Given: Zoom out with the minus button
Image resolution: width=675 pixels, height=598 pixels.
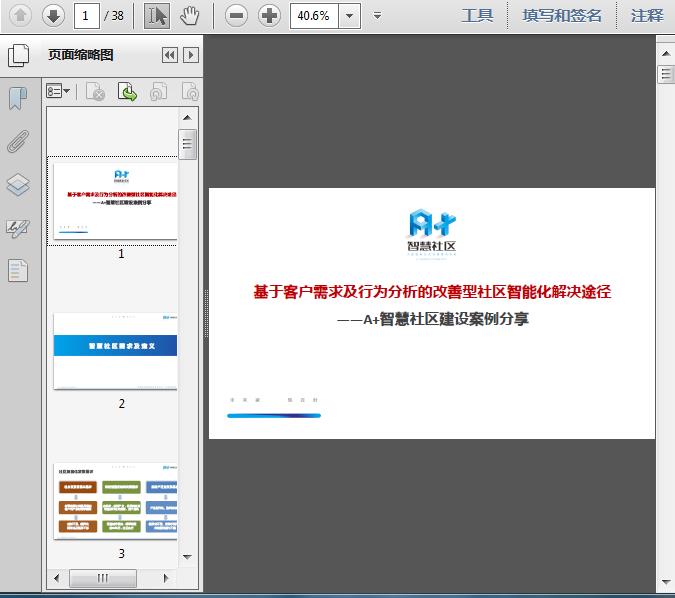Looking at the screenshot, I should pyautogui.click(x=236, y=15).
